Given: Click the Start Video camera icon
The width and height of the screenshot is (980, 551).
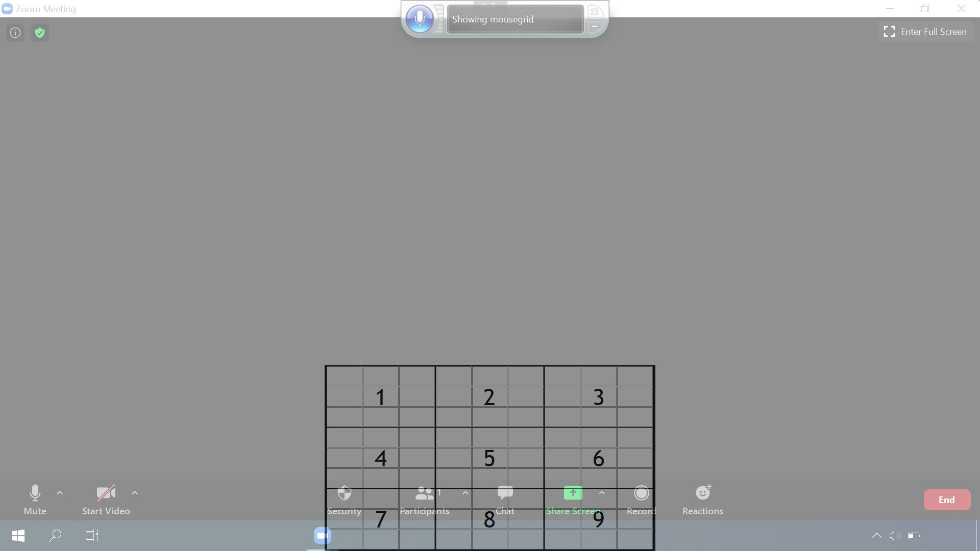Looking at the screenshot, I should click(x=105, y=492).
